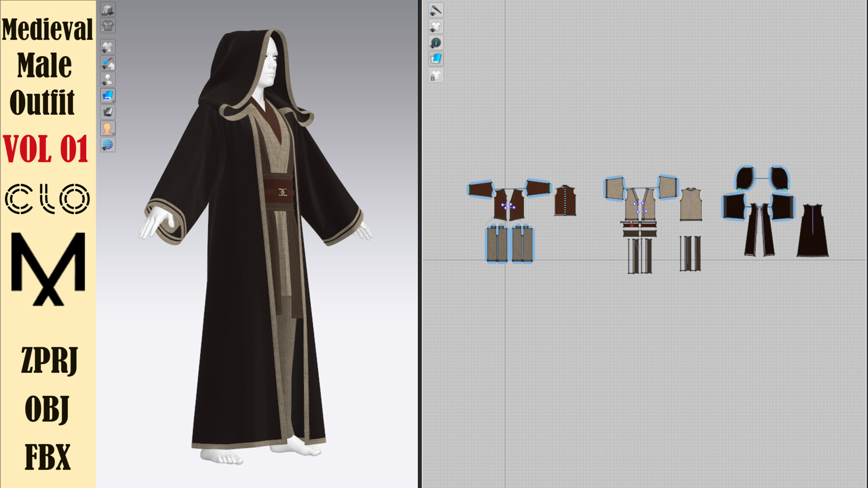Toggle Show Avatar visibility in 3D window

[108, 79]
